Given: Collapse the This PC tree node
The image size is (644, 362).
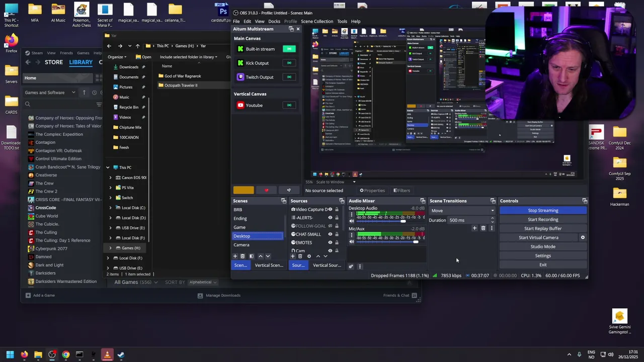Looking at the screenshot, I should [x=107, y=167].
